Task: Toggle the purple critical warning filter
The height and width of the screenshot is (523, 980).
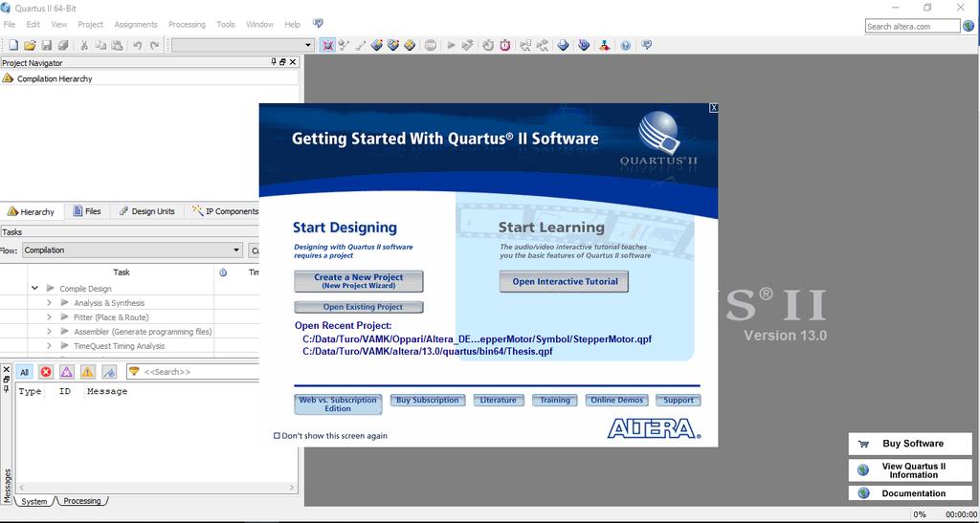Action: coord(67,372)
